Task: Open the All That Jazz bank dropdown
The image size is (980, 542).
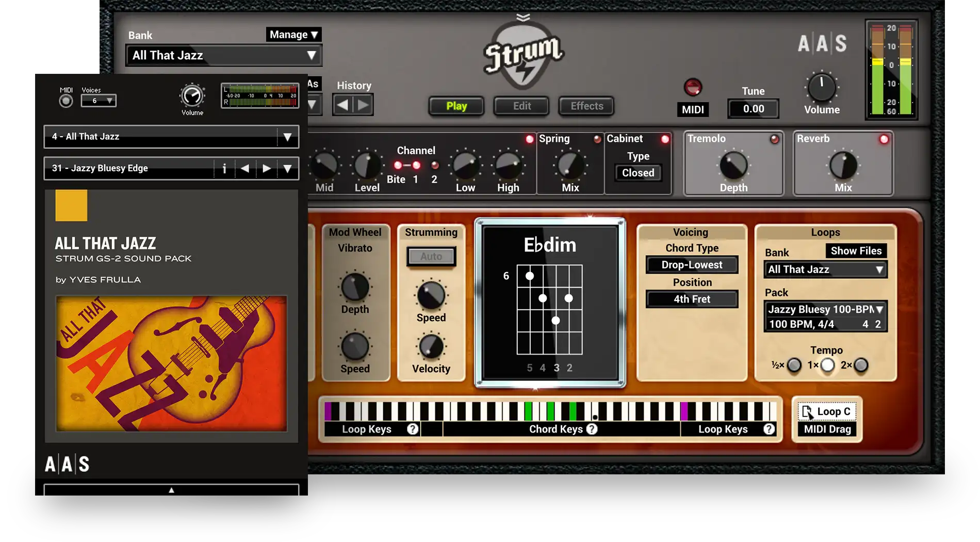Action: point(223,55)
